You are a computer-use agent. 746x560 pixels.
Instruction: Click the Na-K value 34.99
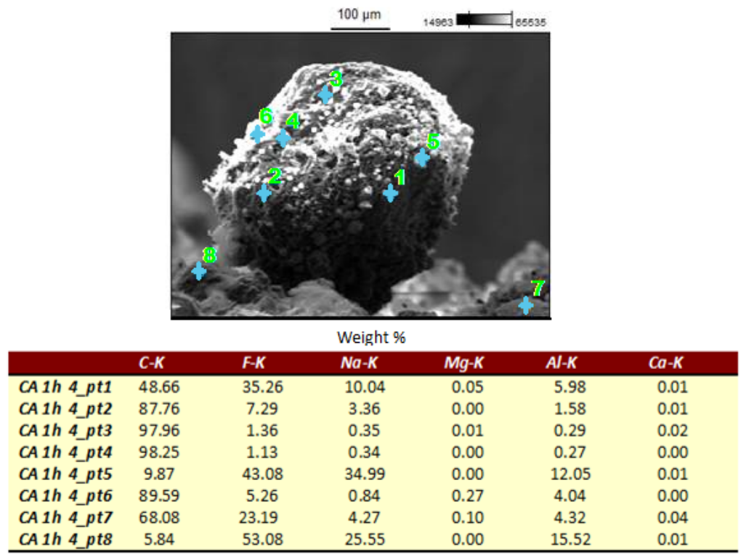click(365, 474)
